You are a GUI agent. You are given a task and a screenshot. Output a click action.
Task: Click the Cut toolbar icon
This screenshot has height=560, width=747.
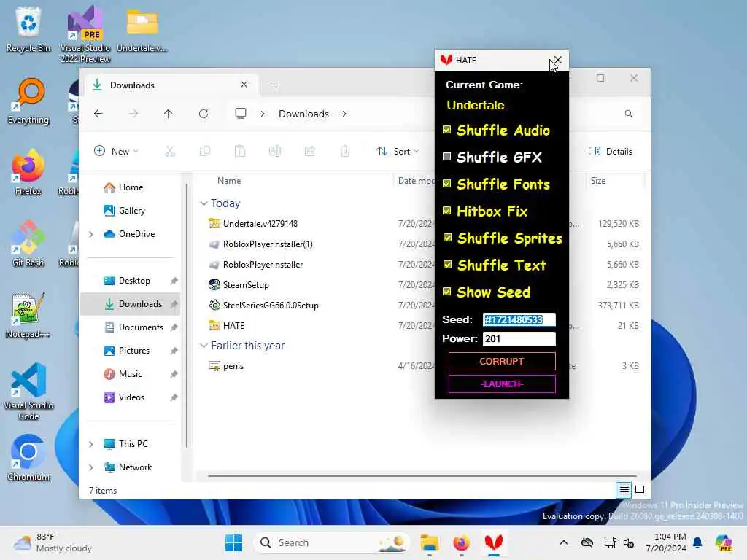pyautogui.click(x=169, y=152)
